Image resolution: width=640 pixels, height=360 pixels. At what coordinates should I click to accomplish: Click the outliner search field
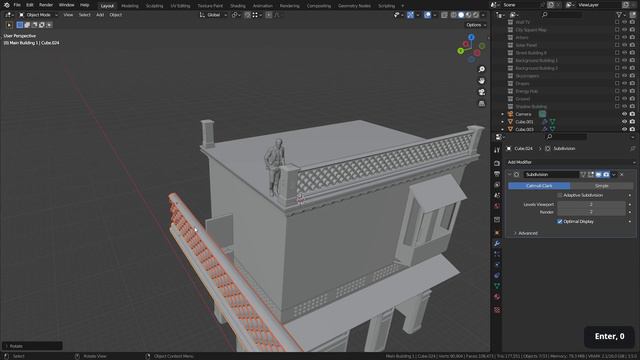coord(561,15)
